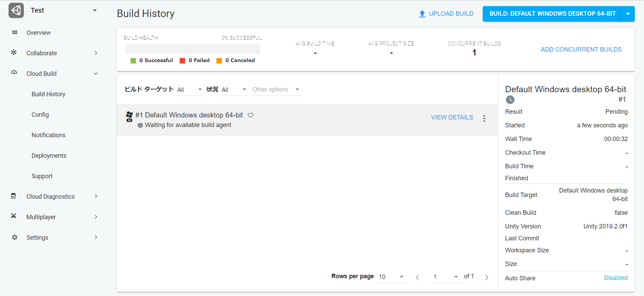Click the Cloud Build cloud icon
The height and width of the screenshot is (296, 644).
pos(14,72)
